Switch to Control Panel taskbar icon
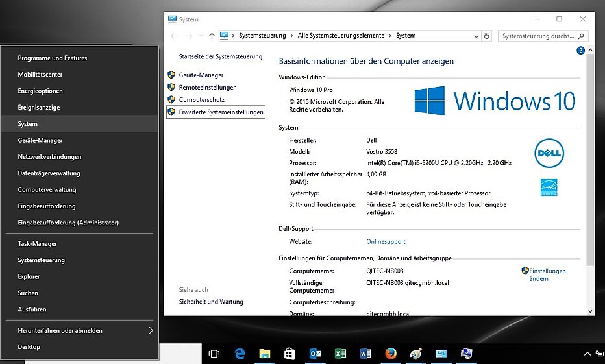Viewport: 605px width, 364px height. [x=441, y=354]
